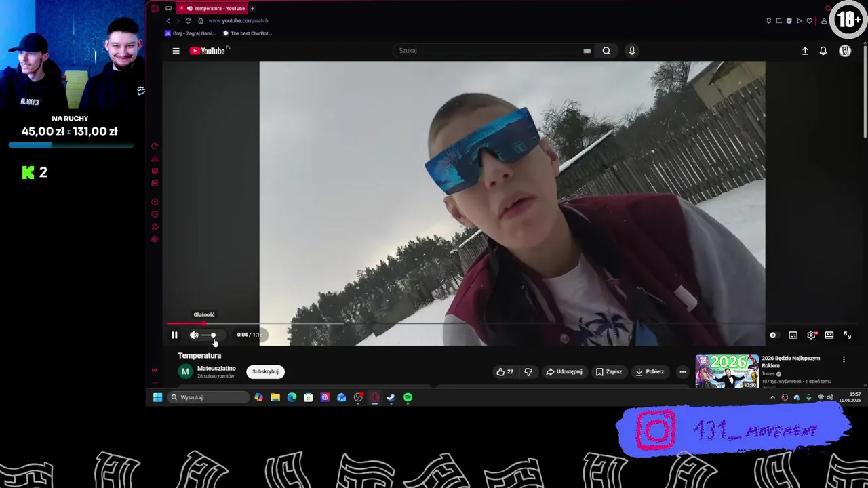The height and width of the screenshot is (488, 868).
Task: Open Steam from the taskbar
Action: tap(391, 398)
